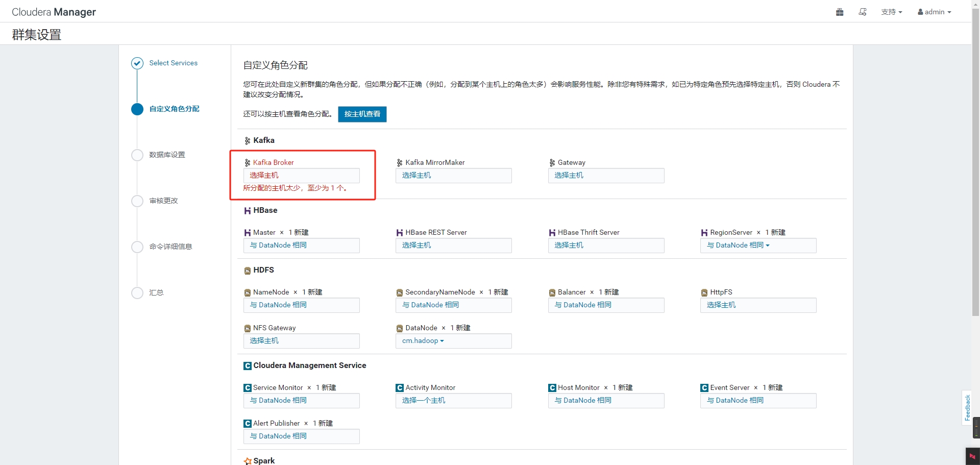980x465 pixels.
Task: Open the running commands icon in header
Action: (863, 12)
